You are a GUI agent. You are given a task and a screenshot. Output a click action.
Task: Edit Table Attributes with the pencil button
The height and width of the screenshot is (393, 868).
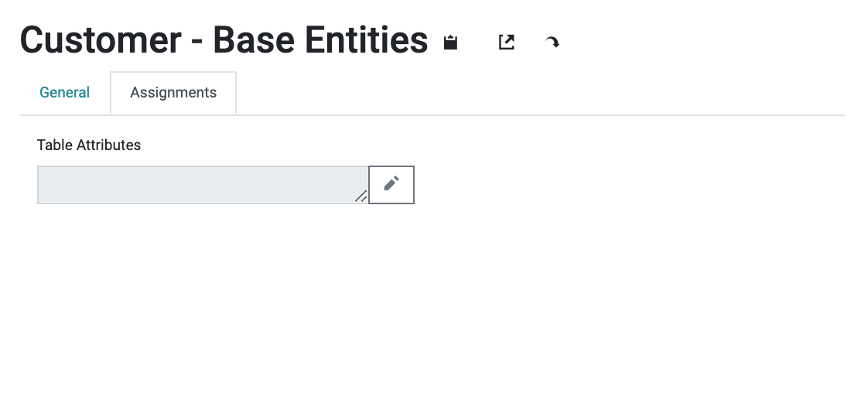pos(391,184)
